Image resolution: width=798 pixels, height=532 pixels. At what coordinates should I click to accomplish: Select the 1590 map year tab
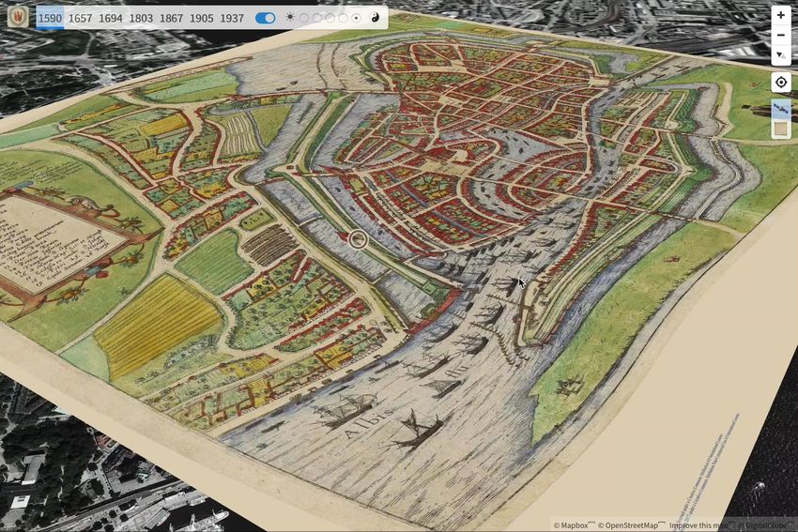tap(50, 19)
